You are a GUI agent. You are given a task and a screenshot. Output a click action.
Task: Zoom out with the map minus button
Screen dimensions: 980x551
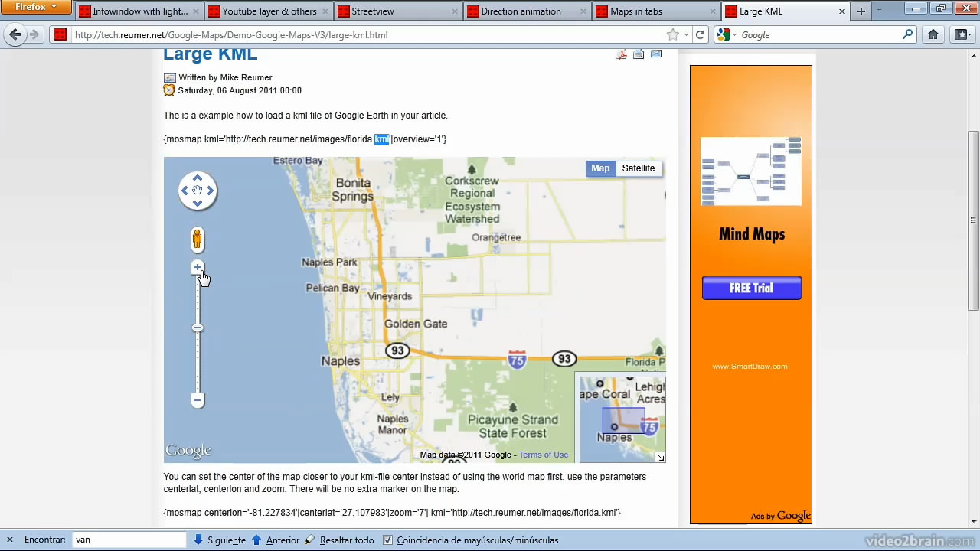point(198,400)
